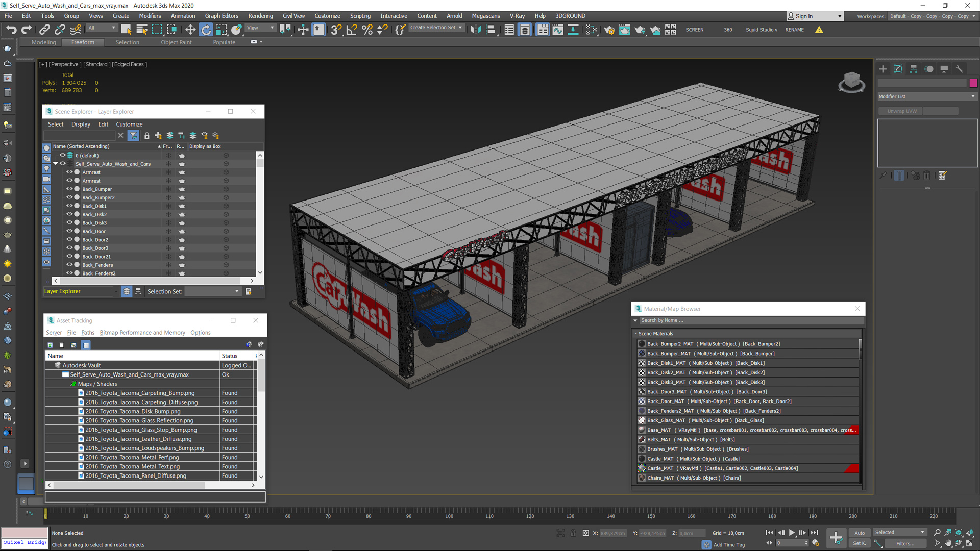Open the Curve Editor icon
Image resolution: width=980 pixels, height=551 pixels.
(x=558, y=30)
